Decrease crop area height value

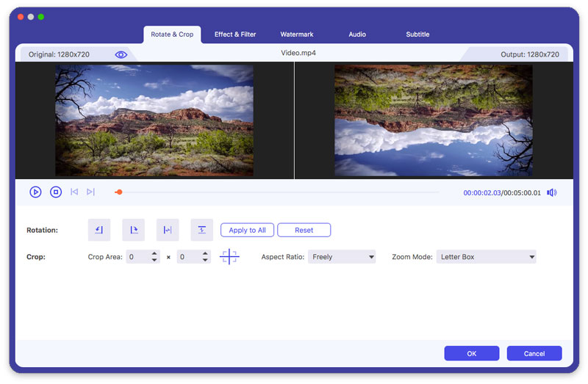205,260
